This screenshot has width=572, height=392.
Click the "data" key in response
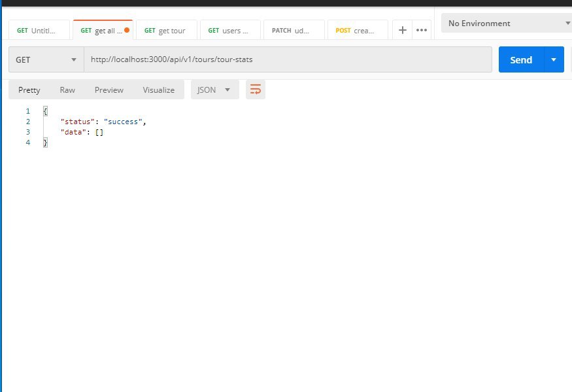tap(73, 132)
